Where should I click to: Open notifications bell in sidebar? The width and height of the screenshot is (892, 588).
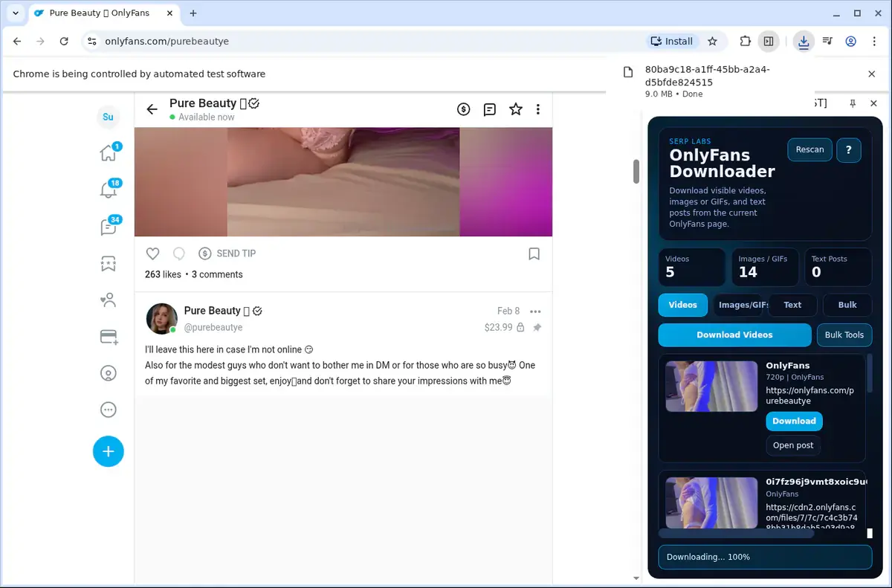click(109, 190)
